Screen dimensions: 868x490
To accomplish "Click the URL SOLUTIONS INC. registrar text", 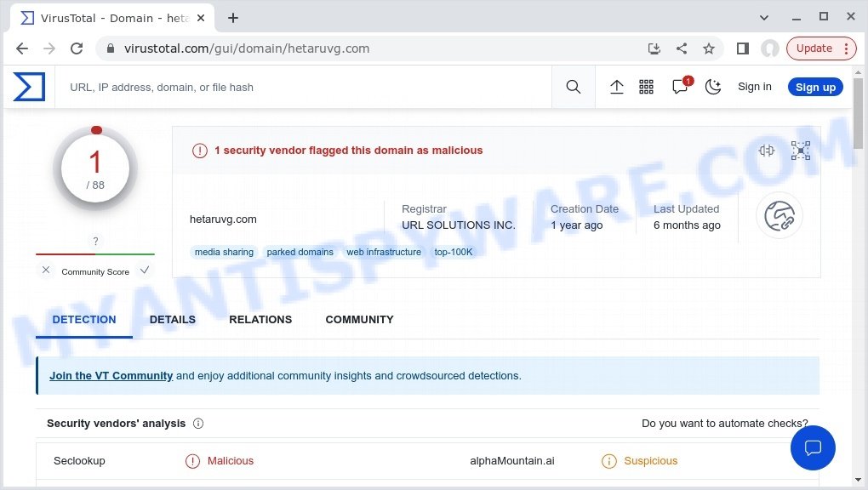I will tap(459, 225).
